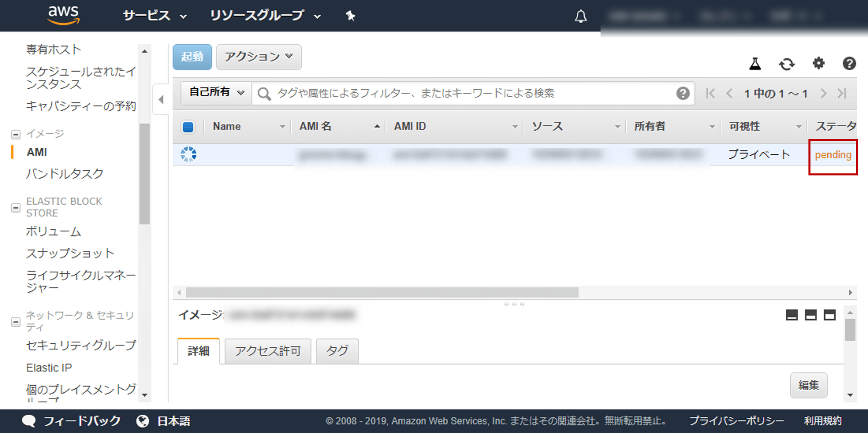Image resolution: width=868 pixels, height=433 pixels.
Task: Collapse the ELASTIC BLOCK STORE section
Action: (x=16, y=208)
